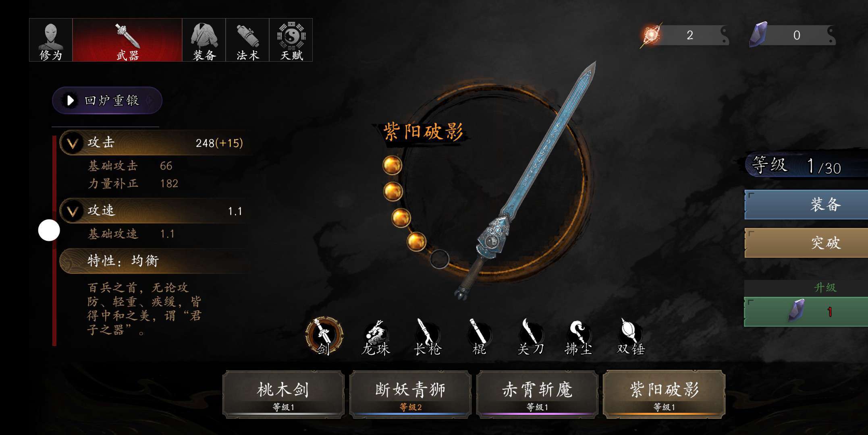Click the 突破 breakthrough button
Viewport: 868px width, 435px height.
806,242
